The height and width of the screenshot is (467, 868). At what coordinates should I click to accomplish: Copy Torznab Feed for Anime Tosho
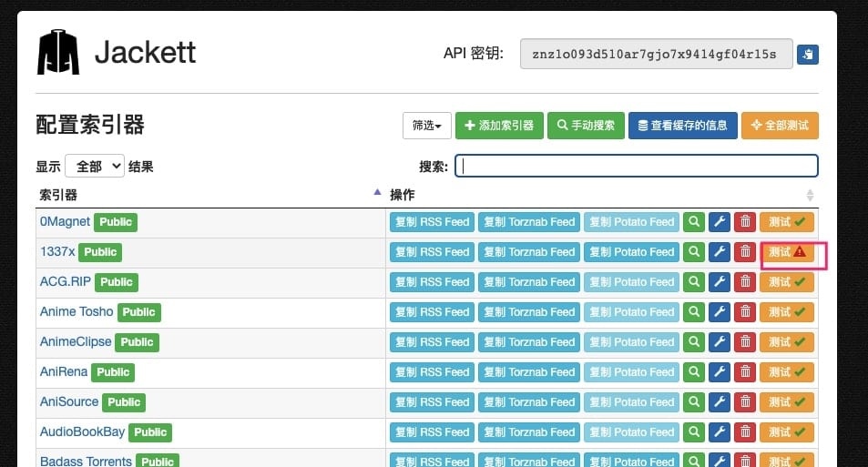tap(529, 312)
